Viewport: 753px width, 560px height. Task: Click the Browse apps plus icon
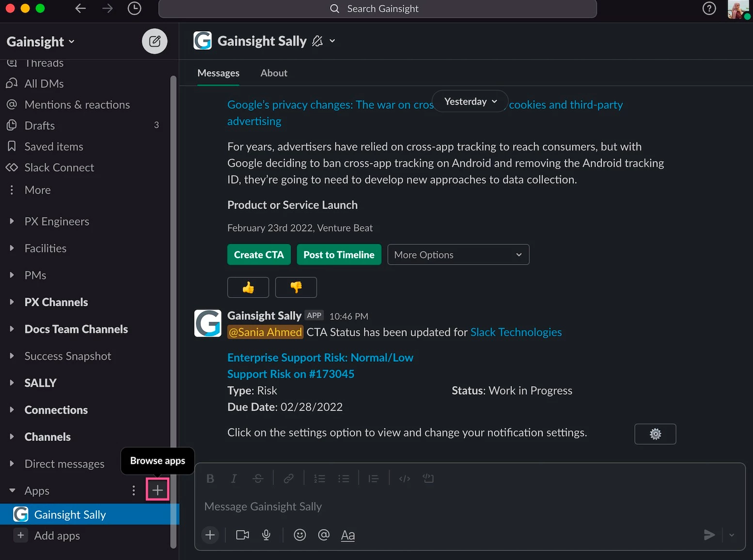[x=157, y=490]
